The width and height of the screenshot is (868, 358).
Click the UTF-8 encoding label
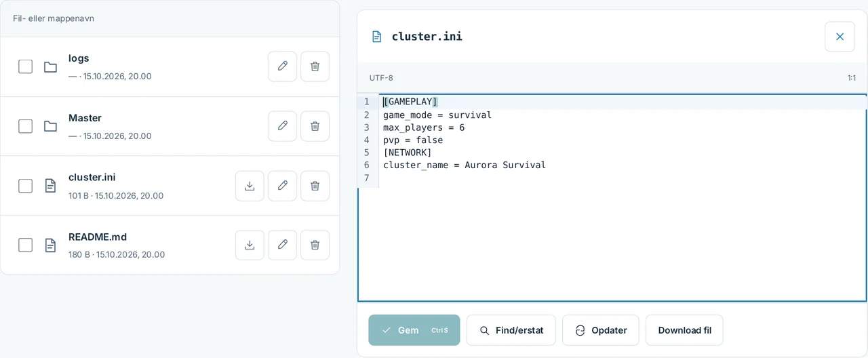click(x=381, y=78)
